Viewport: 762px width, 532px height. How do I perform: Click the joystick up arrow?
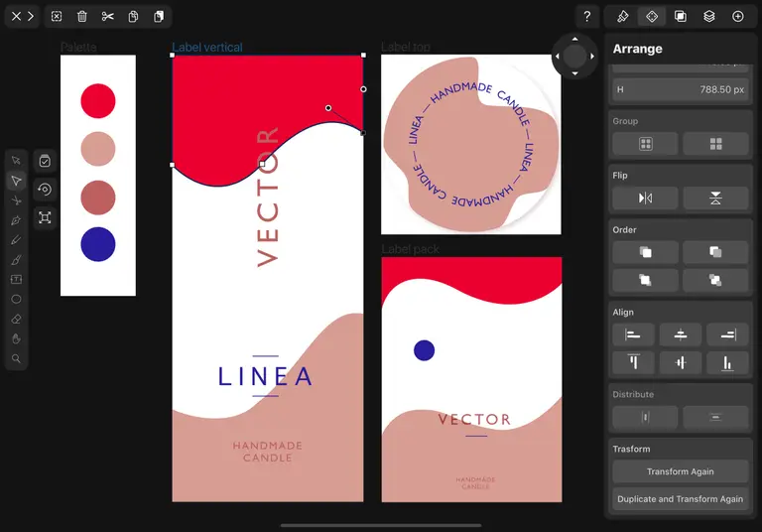tap(574, 39)
